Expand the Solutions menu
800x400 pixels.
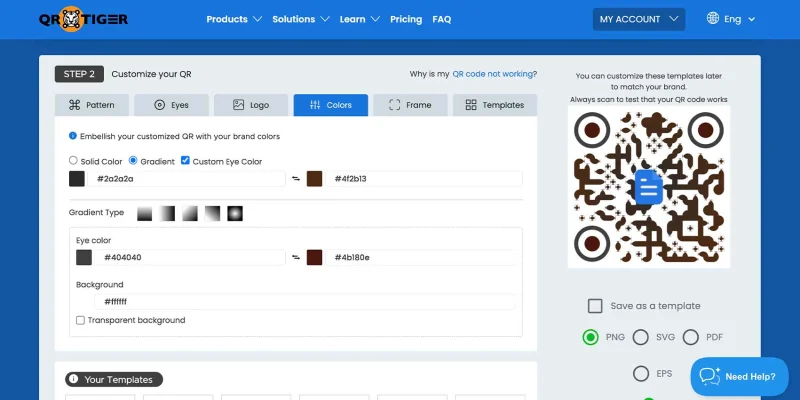click(x=301, y=19)
